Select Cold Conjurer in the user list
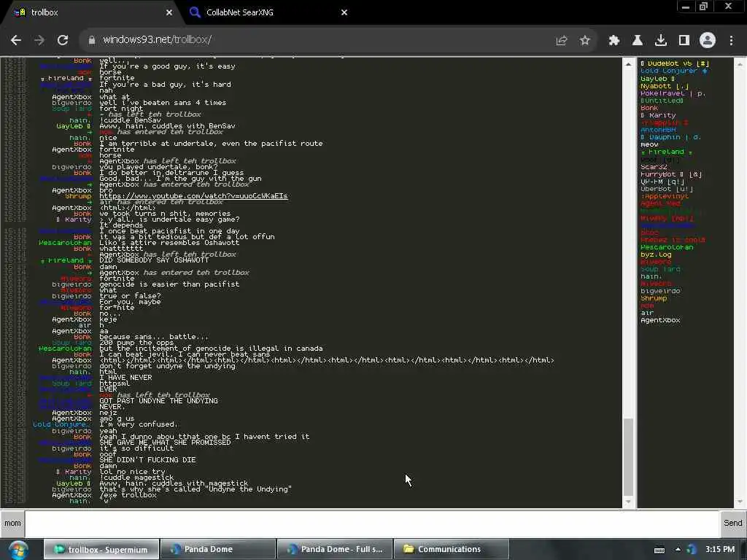Image resolution: width=747 pixels, height=560 pixels. (x=673, y=71)
